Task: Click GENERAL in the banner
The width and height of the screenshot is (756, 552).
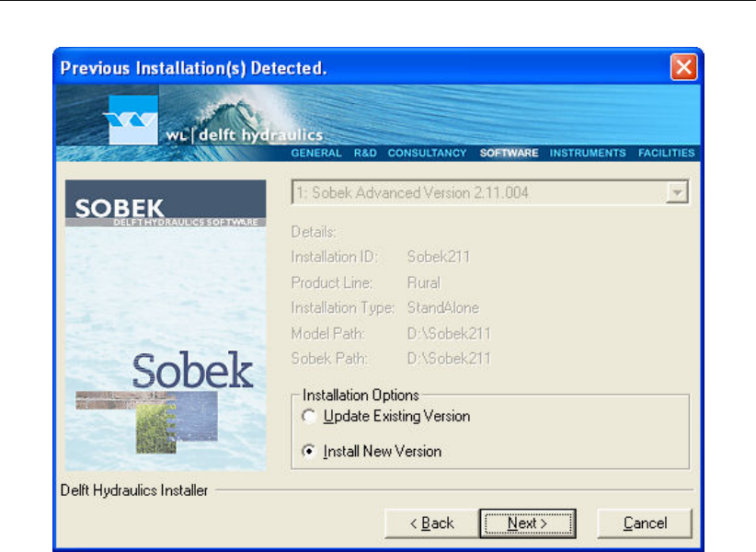Action: tap(316, 153)
